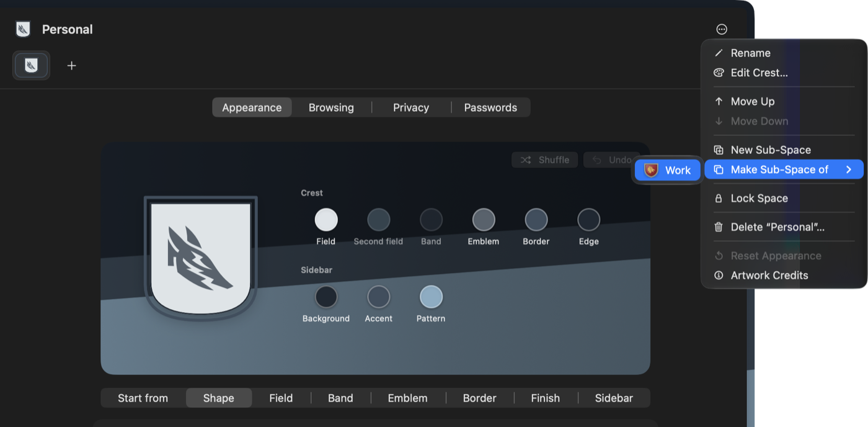This screenshot has height=427, width=868.
Task: Select the Personal space crest thumbnail tab
Action: (x=31, y=65)
